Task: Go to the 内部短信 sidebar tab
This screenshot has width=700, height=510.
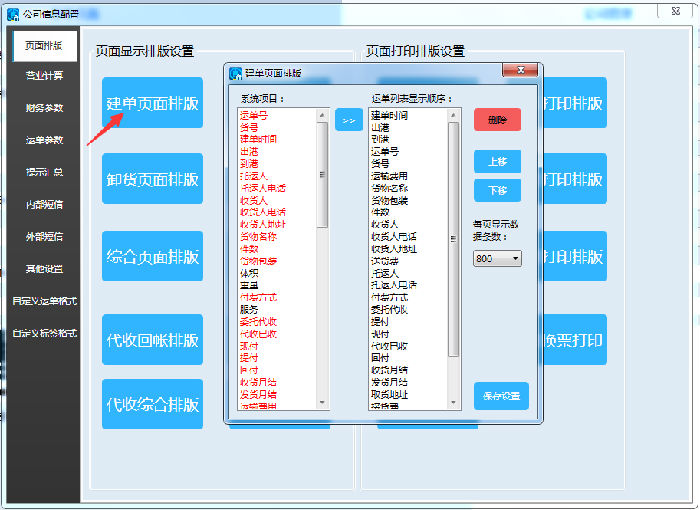Action: tap(44, 205)
